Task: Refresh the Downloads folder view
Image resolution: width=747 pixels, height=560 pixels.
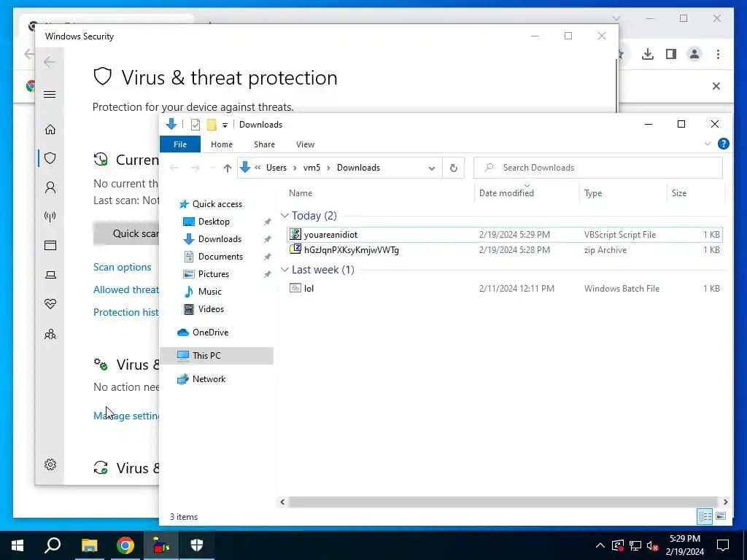Action: [454, 168]
